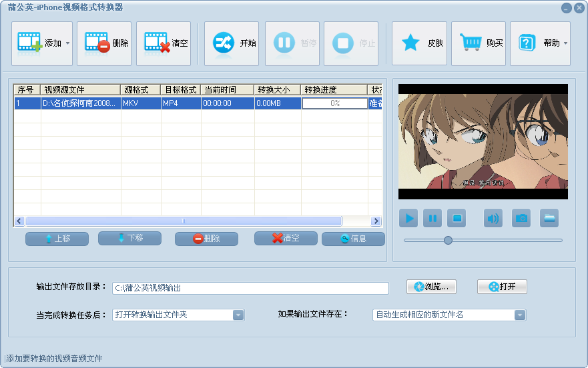Stop the preview playback

457,218
